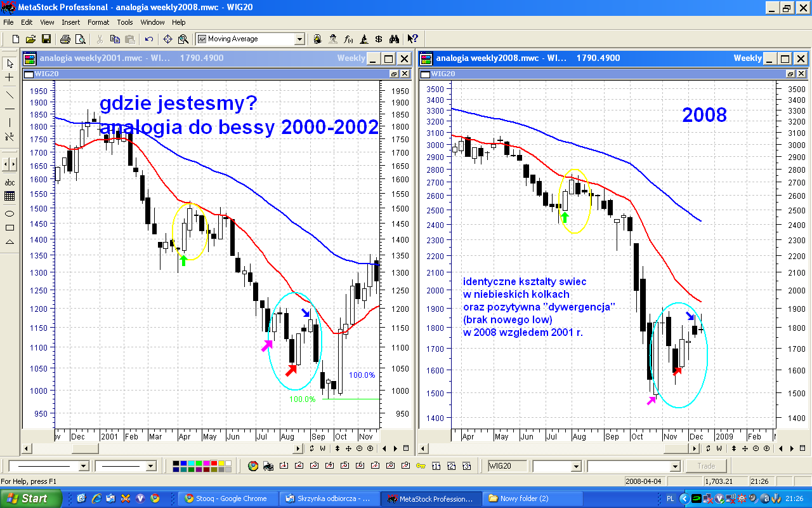Activate the crosshairs tool in the toolbar
The image size is (812, 508).
coord(168,39)
